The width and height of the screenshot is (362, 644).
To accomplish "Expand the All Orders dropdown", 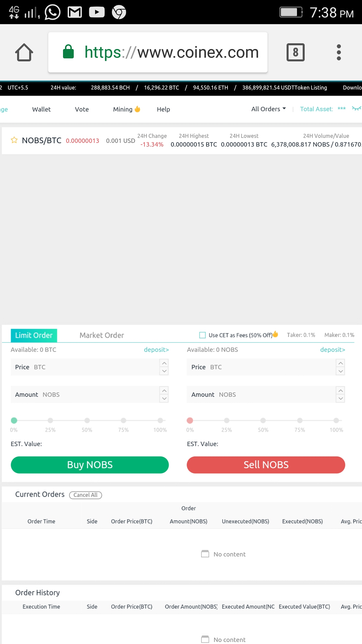I will (268, 109).
